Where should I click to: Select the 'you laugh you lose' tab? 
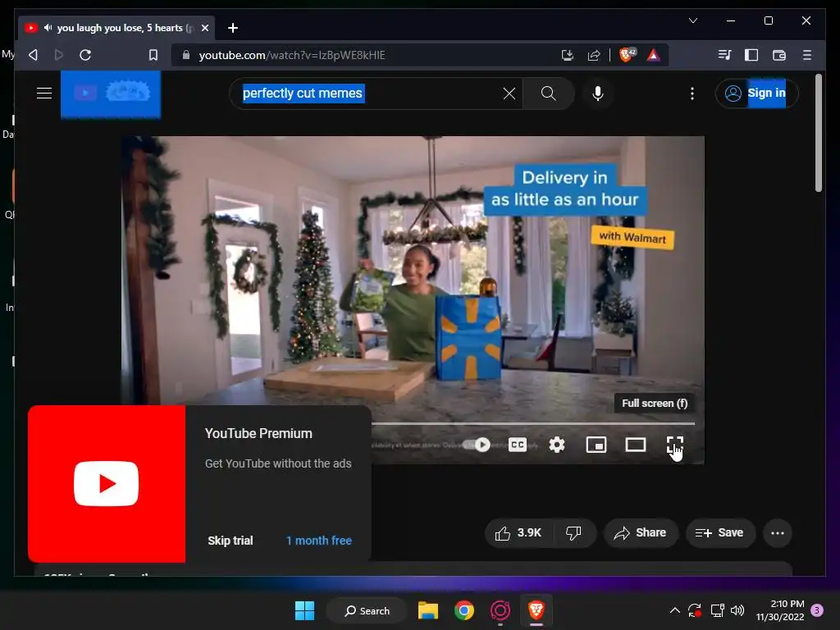tap(116, 28)
